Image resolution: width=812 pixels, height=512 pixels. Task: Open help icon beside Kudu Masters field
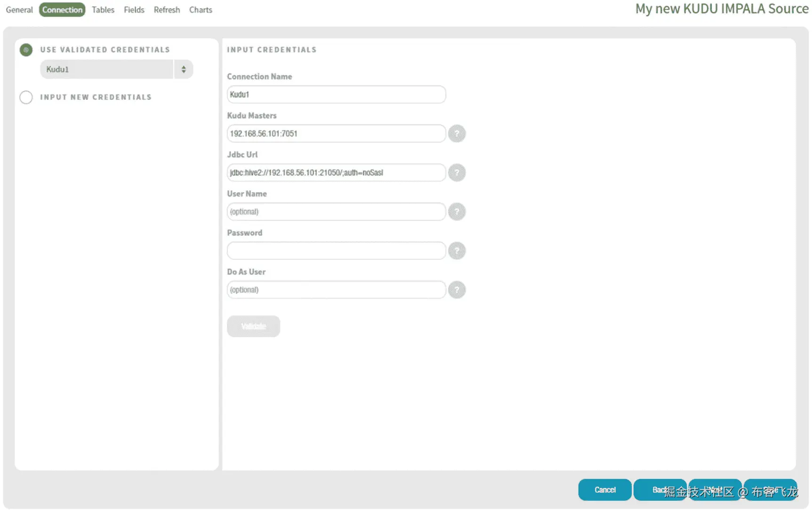[457, 134]
